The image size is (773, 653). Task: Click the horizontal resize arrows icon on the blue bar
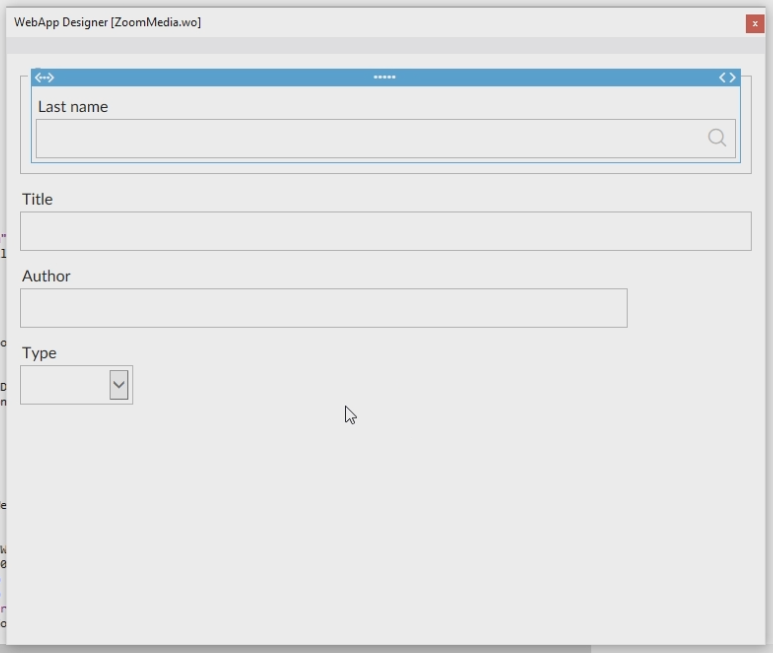coord(44,77)
